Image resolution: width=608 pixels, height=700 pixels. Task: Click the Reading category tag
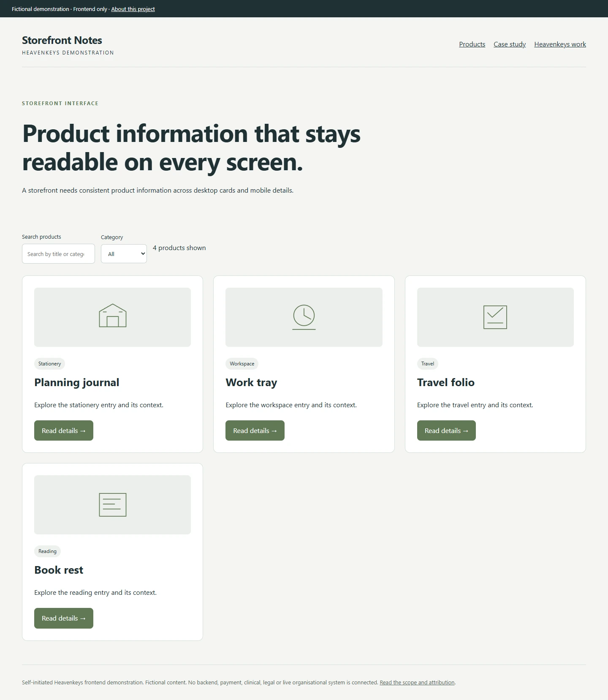point(47,551)
